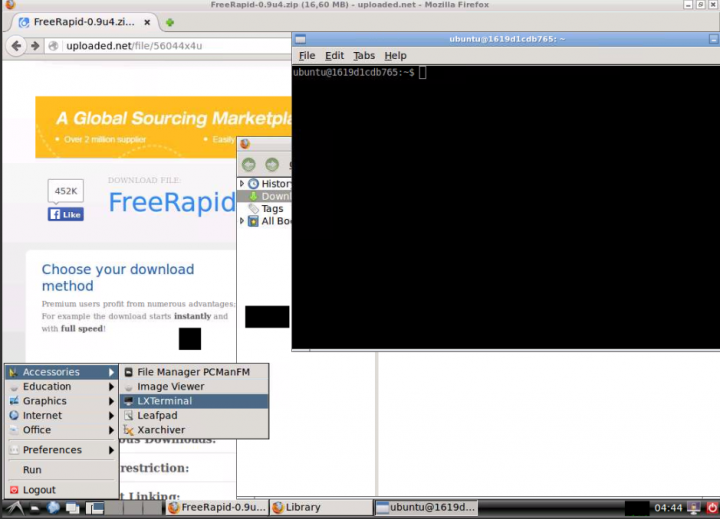Screen dimensions: 720x519
Task: Click Logout in the start menu
Action: click(62, 490)
